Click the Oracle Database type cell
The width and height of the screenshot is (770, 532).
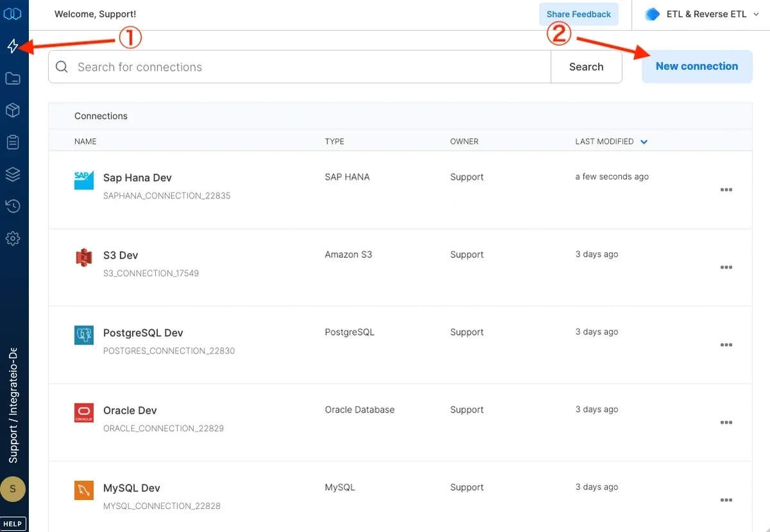coord(359,409)
